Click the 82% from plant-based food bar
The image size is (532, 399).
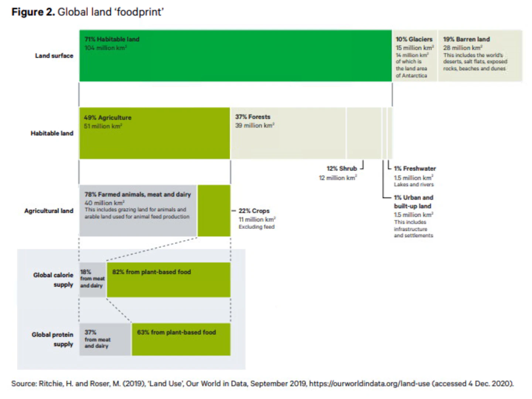(x=168, y=280)
